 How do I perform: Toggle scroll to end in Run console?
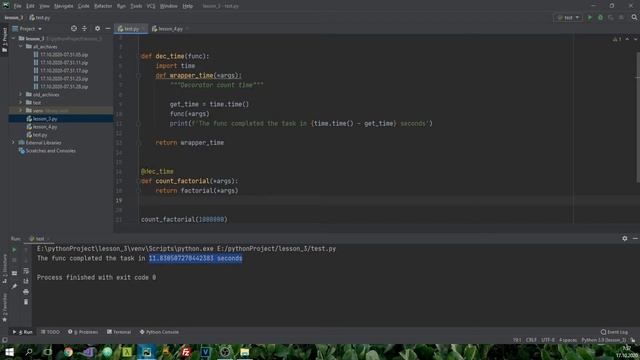pos(26,281)
